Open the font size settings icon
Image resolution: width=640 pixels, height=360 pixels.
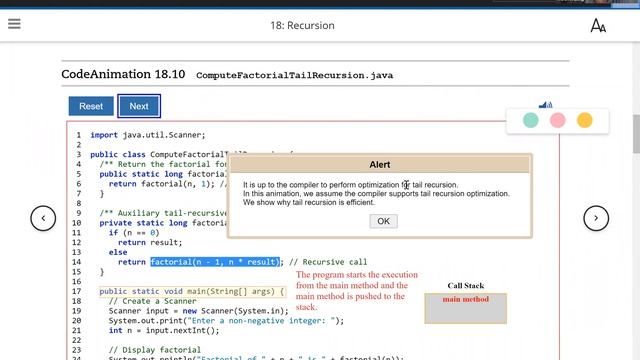tap(598, 26)
